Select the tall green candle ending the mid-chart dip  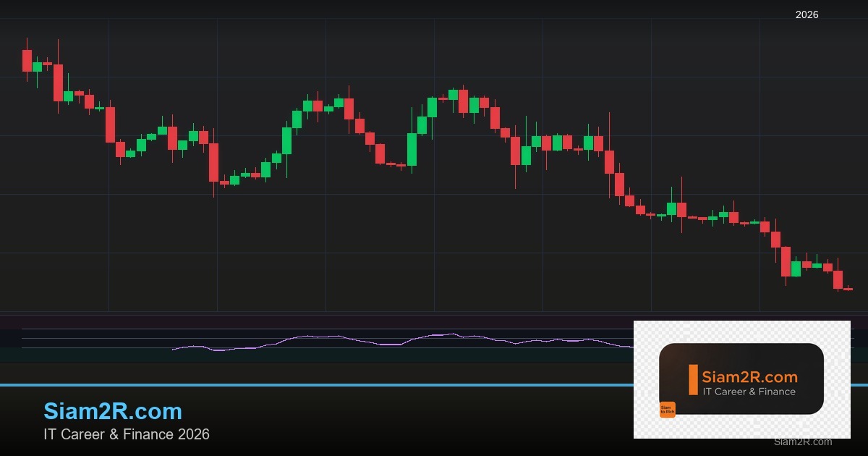(412, 149)
